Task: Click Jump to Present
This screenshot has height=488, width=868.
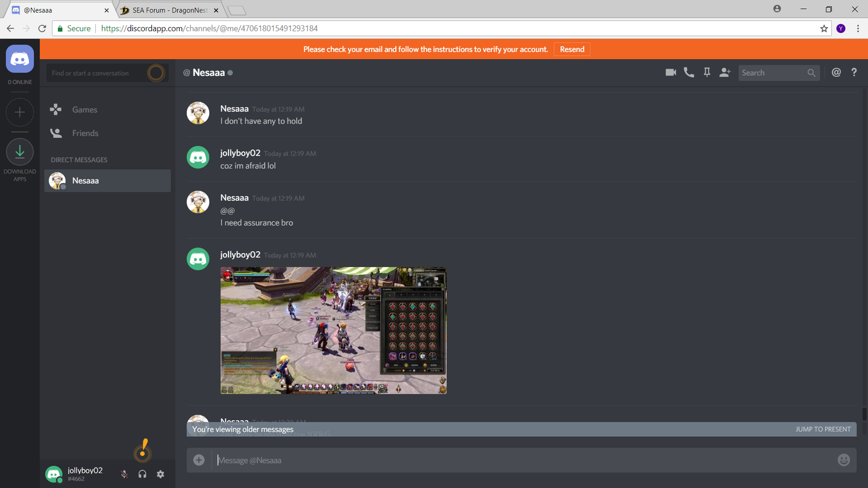Action: pyautogui.click(x=823, y=429)
